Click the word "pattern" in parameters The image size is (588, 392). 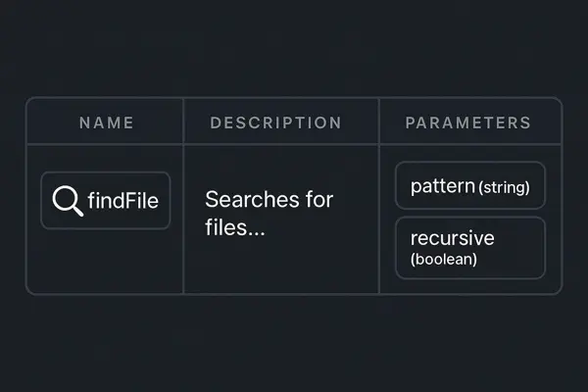(442, 186)
